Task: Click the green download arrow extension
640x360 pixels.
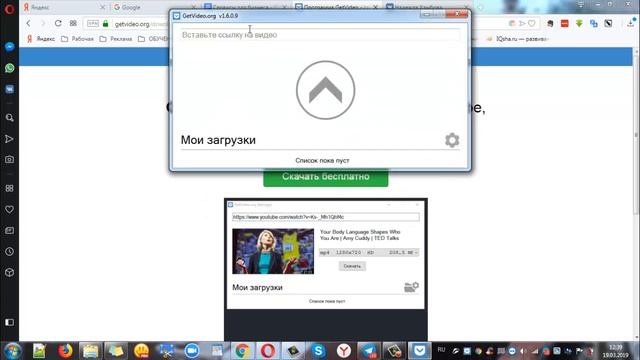Action: click(579, 24)
